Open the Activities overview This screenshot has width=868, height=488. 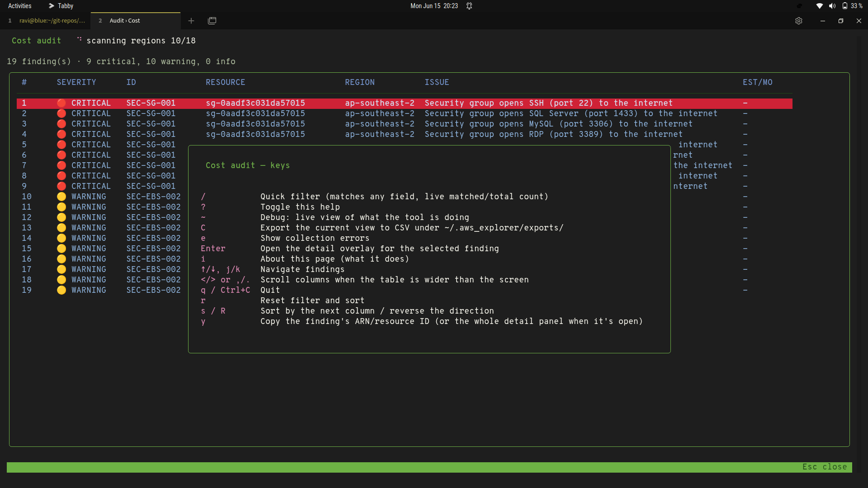coord(20,6)
